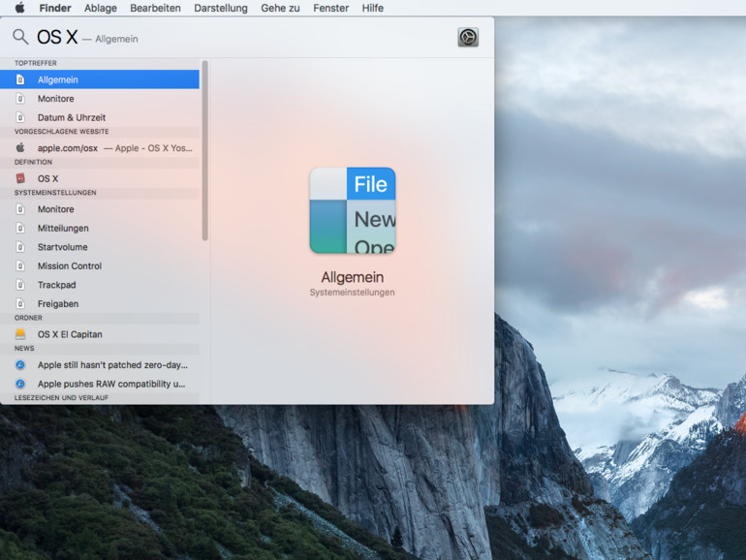Screen dimensions: 746x560
Task: Open the Ablage menu
Action: (101, 8)
